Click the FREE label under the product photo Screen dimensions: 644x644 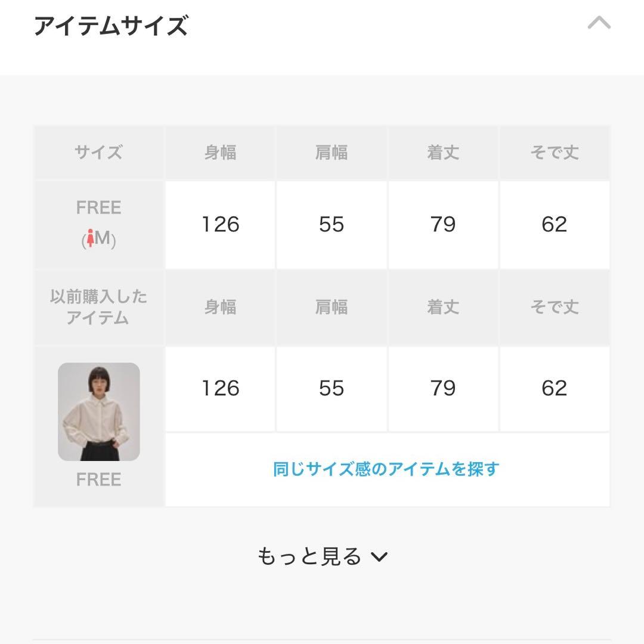(x=98, y=479)
